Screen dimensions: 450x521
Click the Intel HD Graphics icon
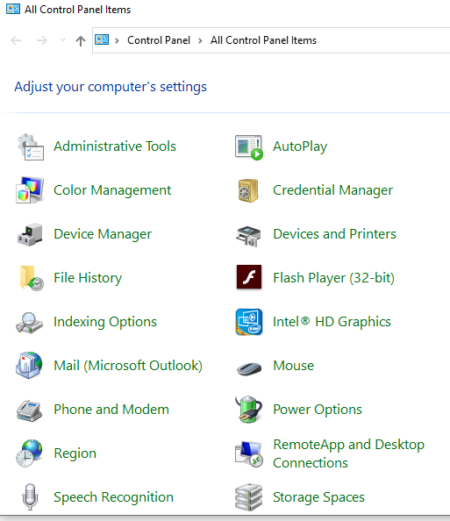[x=249, y=322]
